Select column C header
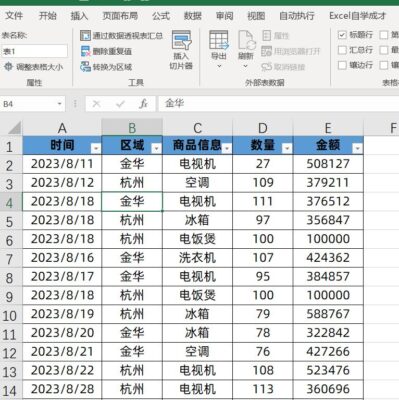The image size is (399, 400). click(x=197, y=128)
